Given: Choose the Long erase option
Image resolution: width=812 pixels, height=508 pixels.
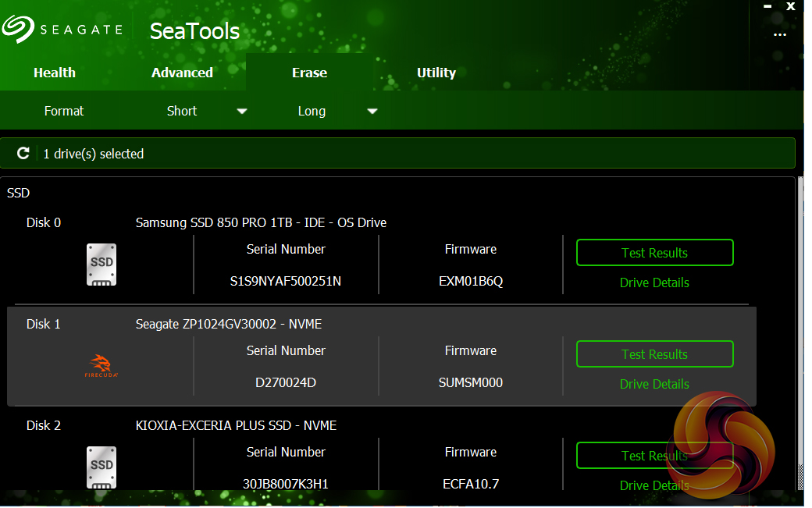Looking at the screenshot, I should [312, 112].
